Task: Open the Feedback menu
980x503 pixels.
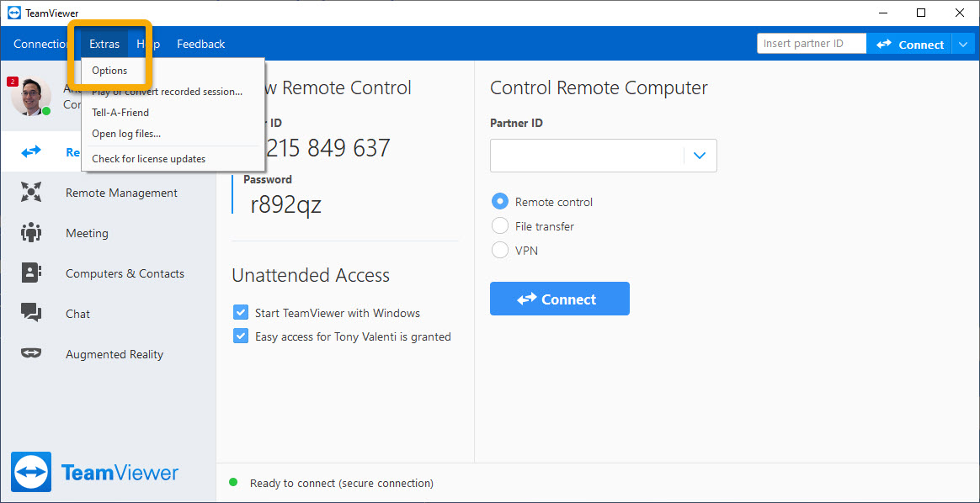Action: pyautogui.click(x=200, y=45)
